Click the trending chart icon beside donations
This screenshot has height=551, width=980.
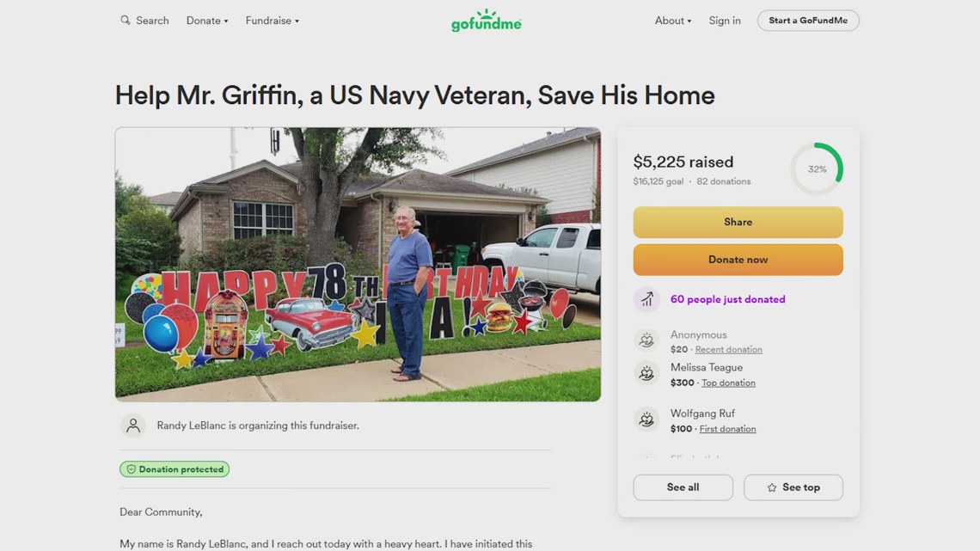pos(646,299)
